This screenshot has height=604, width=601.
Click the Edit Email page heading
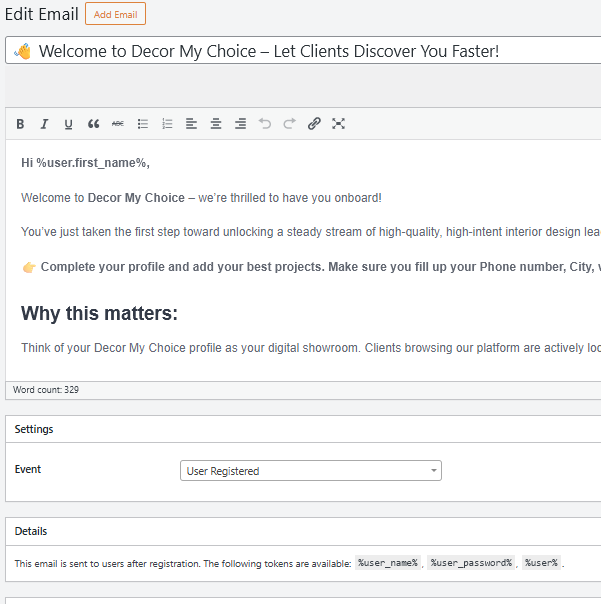tap(42, 14)
